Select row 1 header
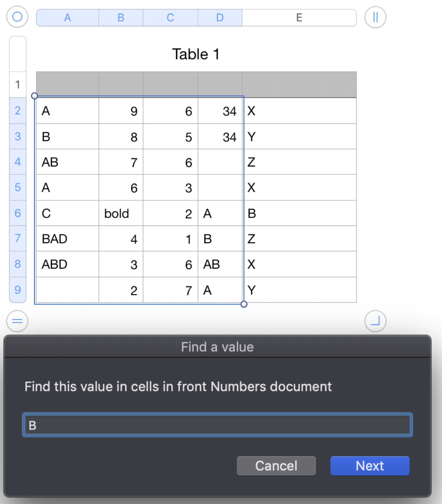The height and width of the screenshot is (504, 442). [x=18, y=85]
